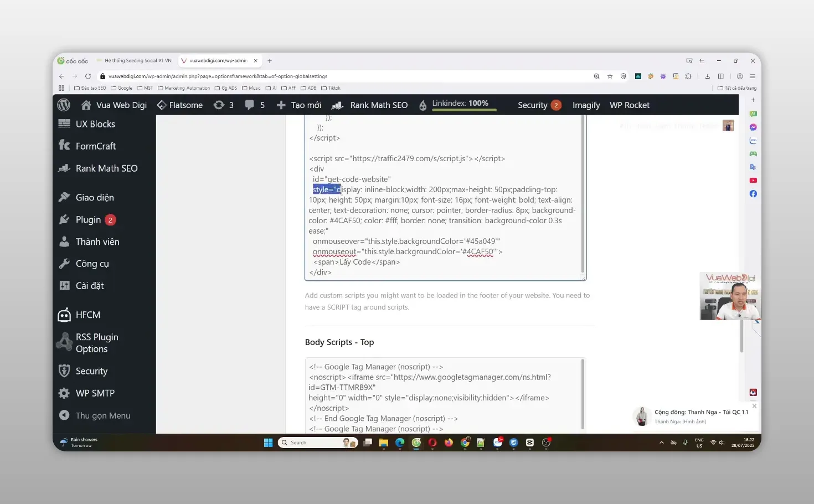Open the WordPress logo menu
The width and height of the screenshot is (814, 504).
tap(64, 105)
